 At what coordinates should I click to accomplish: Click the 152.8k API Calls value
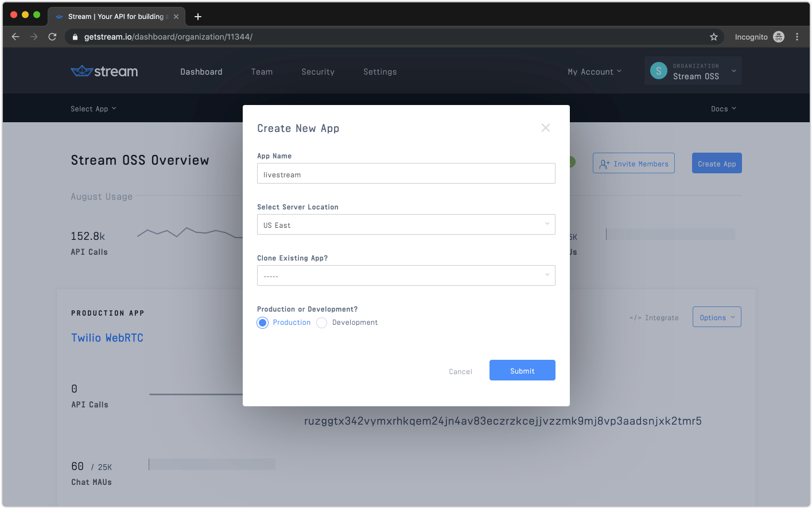[88, 236]
